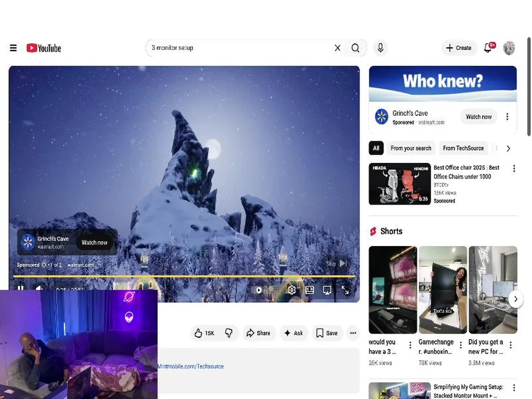Show next Shorts with arrow
Viewport: 532px width, 399px height.
516,299
